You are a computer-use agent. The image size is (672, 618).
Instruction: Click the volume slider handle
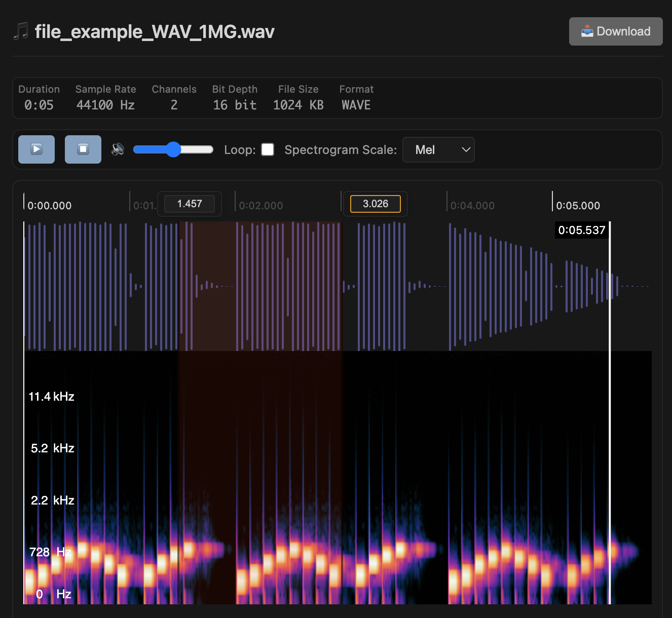(174, 149)
